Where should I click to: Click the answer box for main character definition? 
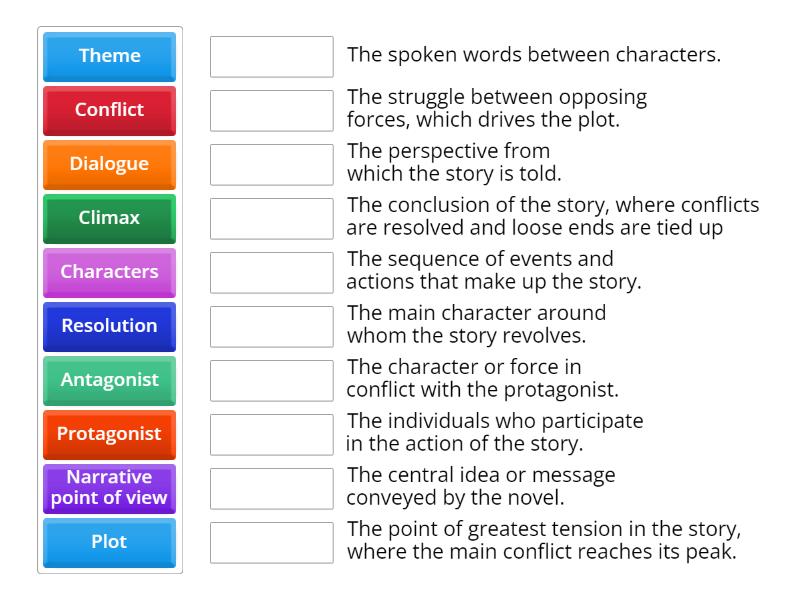pos(272,327)
